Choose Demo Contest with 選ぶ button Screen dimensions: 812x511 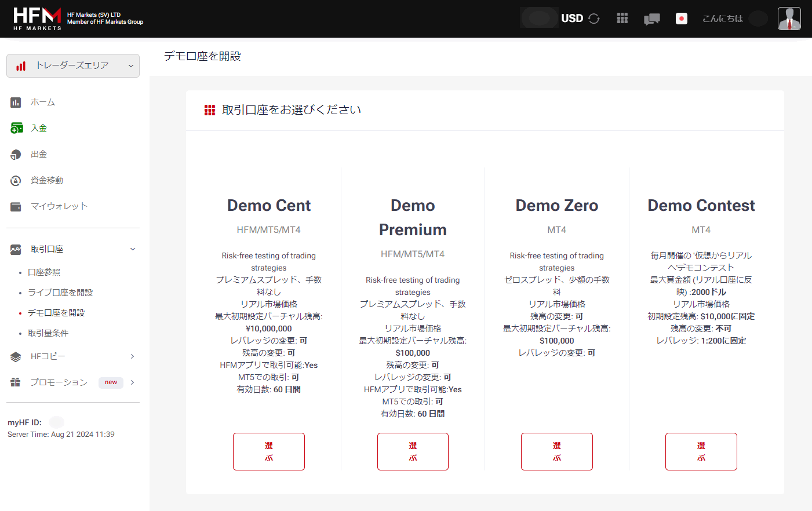pyautogui.click(x=701, y=451)
